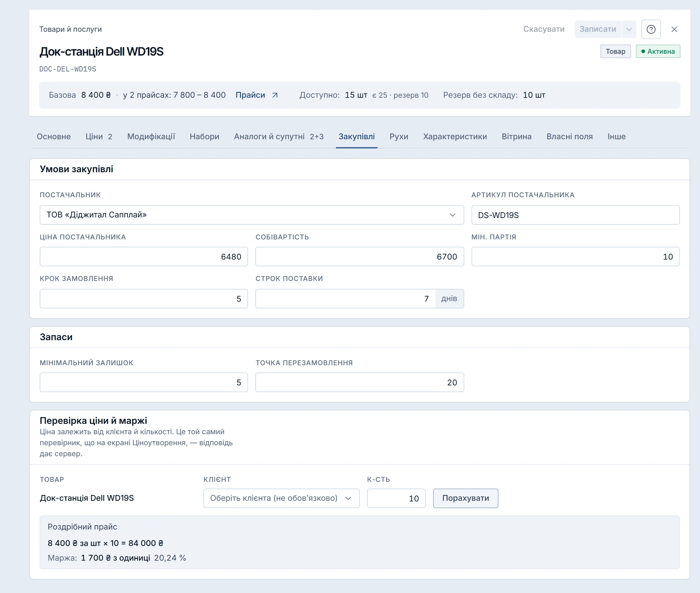This screenshot has height=593, width=700.
Task: Focus the Точка перезамовлення field
Action: coord(359,382)
